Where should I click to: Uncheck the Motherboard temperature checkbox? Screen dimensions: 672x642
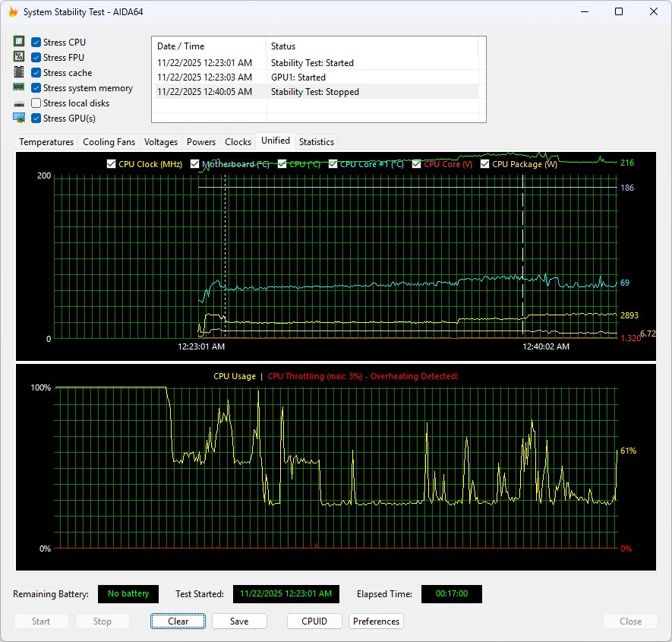tap(196, 163)
